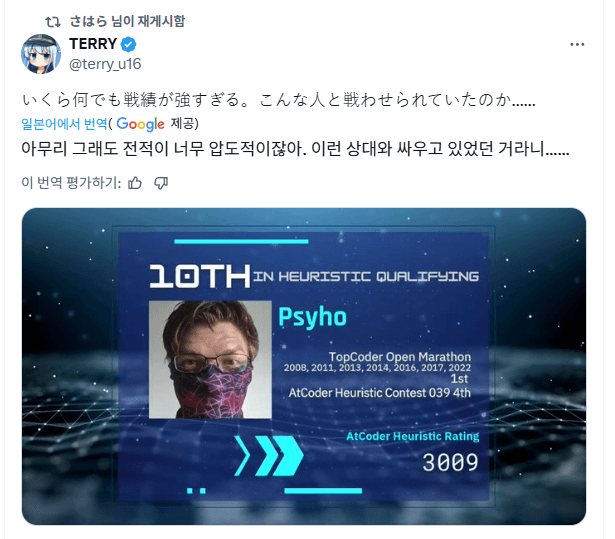
Task: Click the masked portrait photo in the card
Action: click(x=210, y=359)
